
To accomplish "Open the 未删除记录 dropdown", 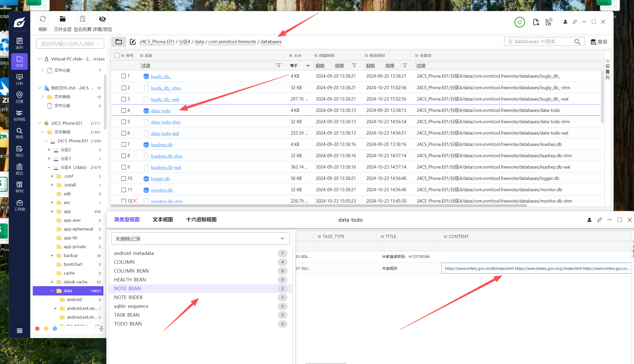I will coord(200,239).
